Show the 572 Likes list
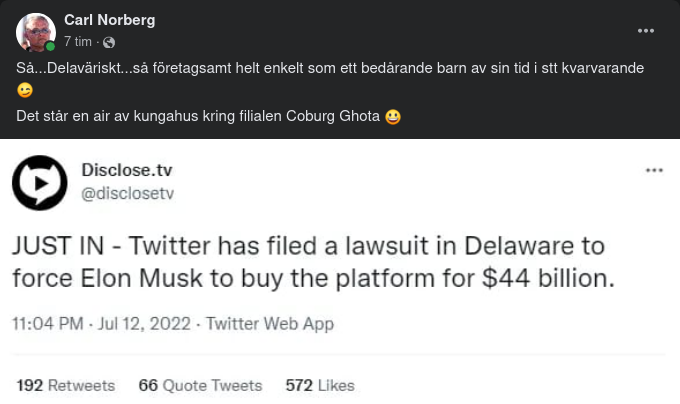Image resolution: width=680 pixels, height=404 pixels. [320, 385]
